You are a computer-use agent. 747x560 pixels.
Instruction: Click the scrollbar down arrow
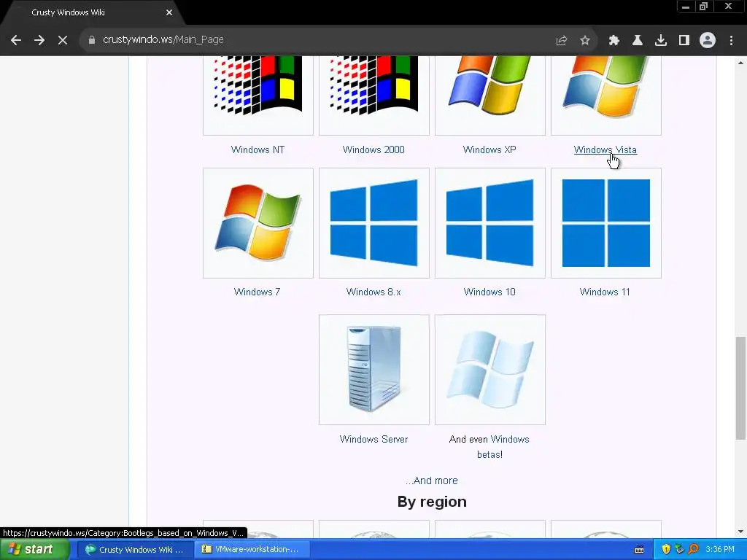(740, 532)
